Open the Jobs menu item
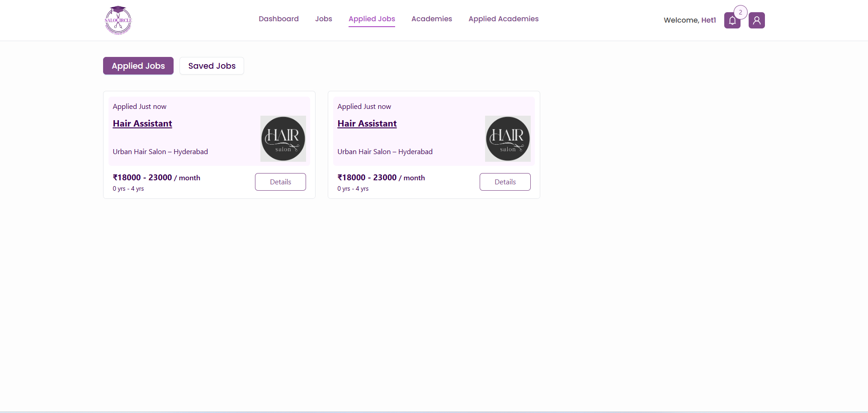 (x=324, y=19)
